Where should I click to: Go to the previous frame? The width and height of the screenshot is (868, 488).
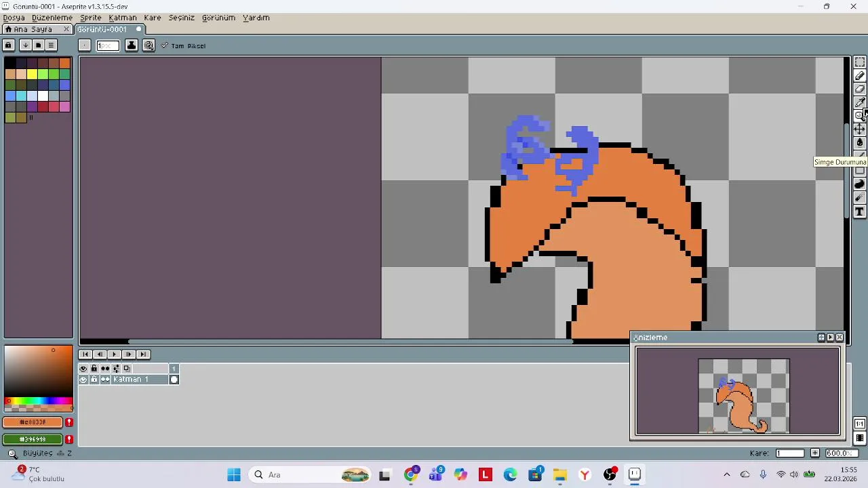[x=100, y=354]
